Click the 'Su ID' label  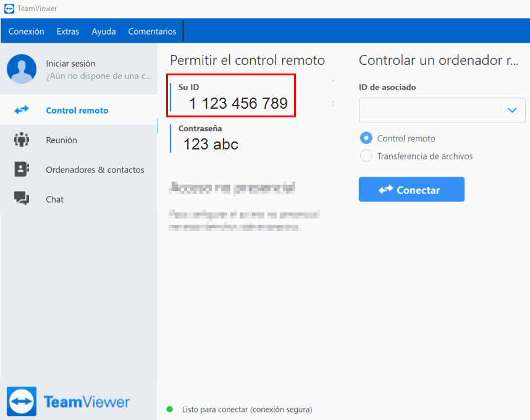click(x=188, y=87)
